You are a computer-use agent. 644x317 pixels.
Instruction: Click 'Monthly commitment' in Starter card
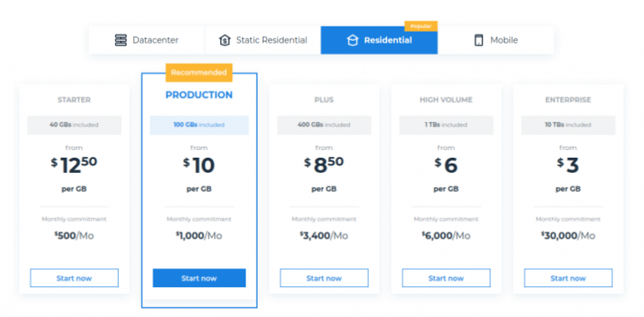(74, 219)
